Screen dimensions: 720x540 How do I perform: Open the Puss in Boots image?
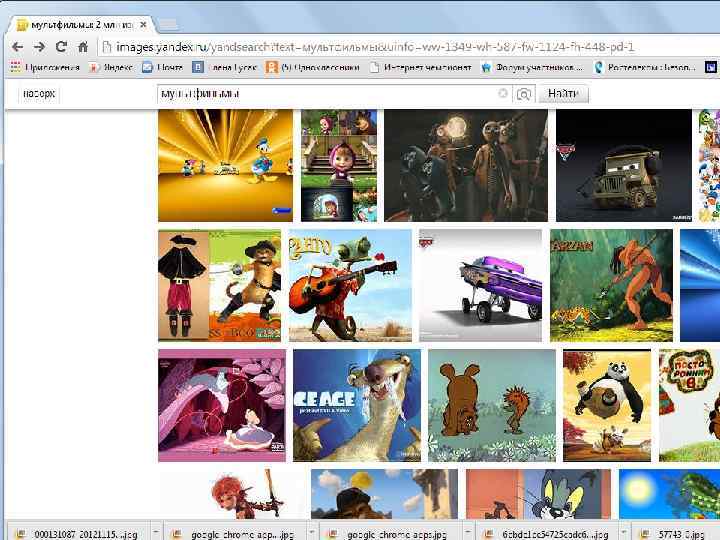[219, 286]
